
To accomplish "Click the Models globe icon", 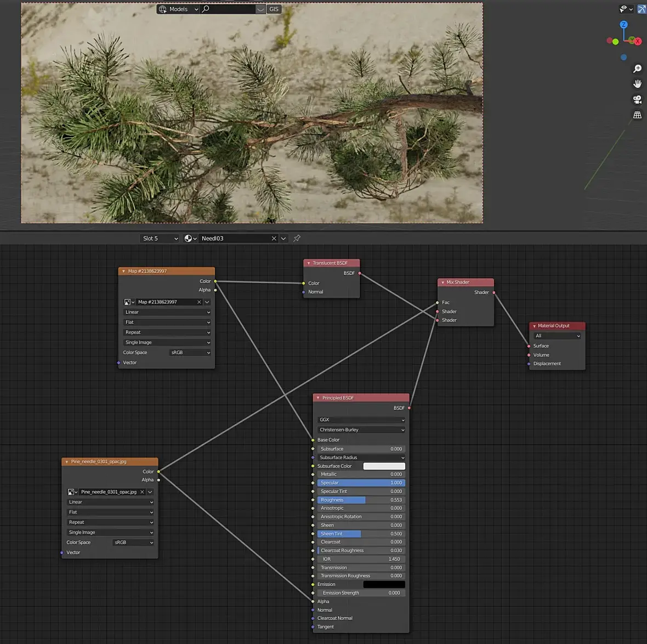I will [x=163, y=9].
